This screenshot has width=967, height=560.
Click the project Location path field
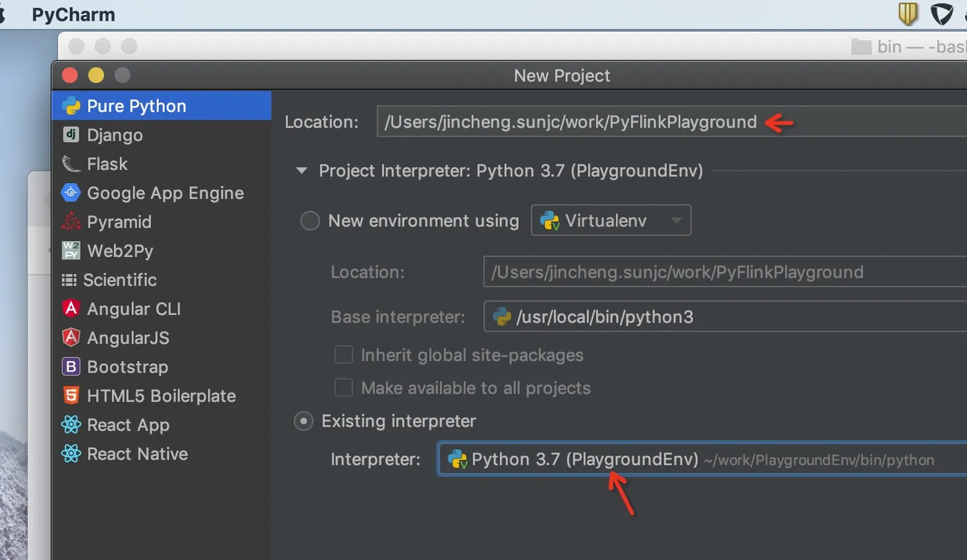(671, 122)
